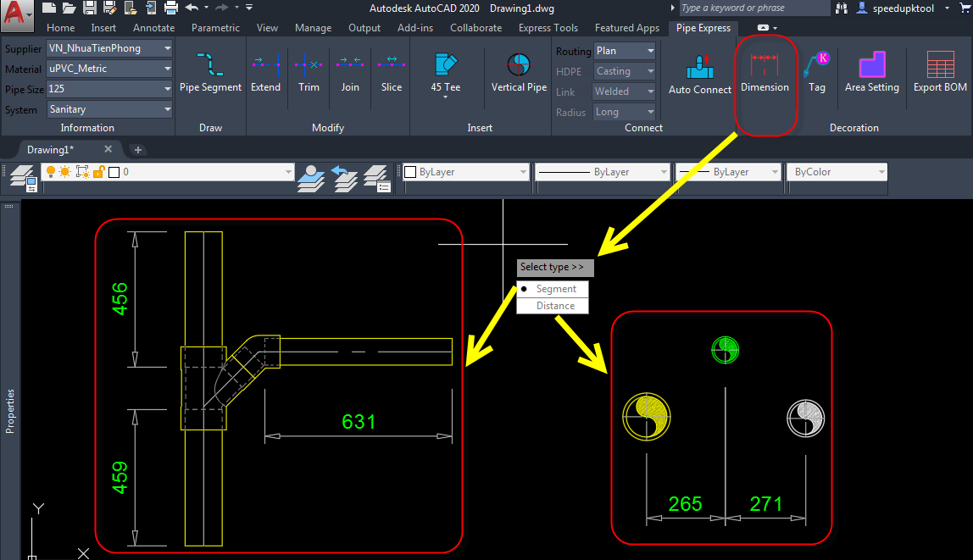Choose the Distance dimension type

(x=555, y=306)
